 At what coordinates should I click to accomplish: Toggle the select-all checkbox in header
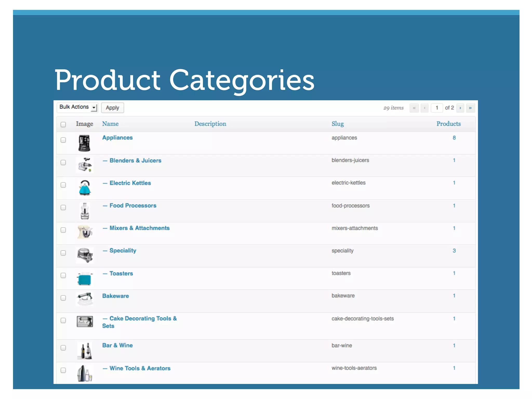tap(63, 124)
